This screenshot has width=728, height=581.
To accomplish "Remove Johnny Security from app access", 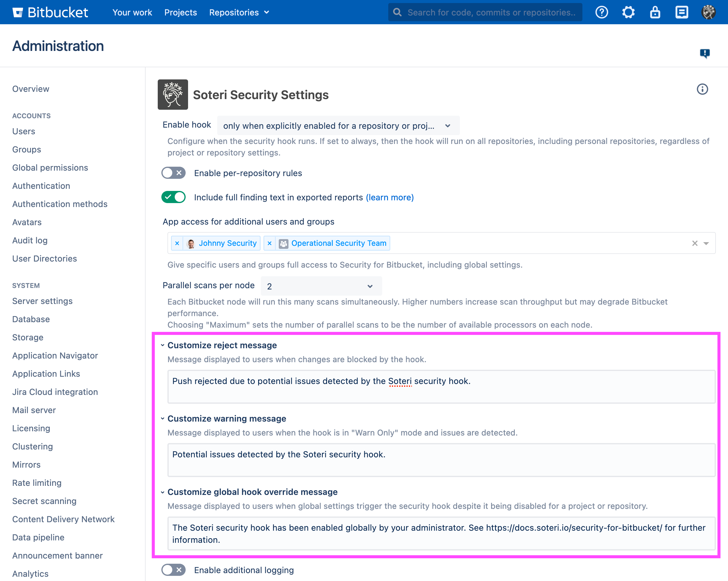I will (177, 243).
